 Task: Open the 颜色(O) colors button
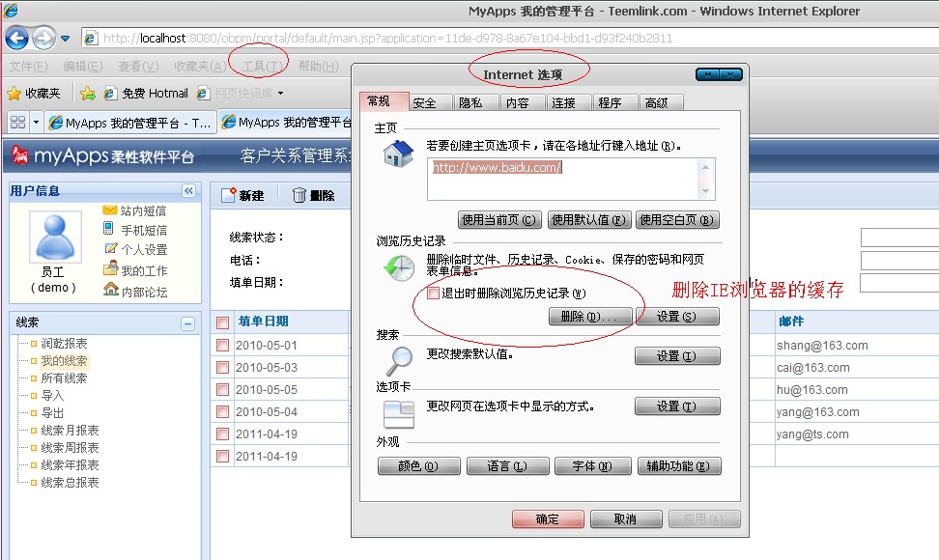click(x=419, y=466)
